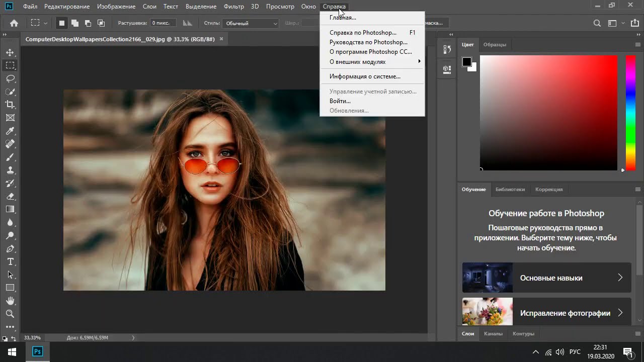The width and height of the screenshot is (644, 362).
Task: Select the Horizontal Type tool
Action: click(10, 261)
